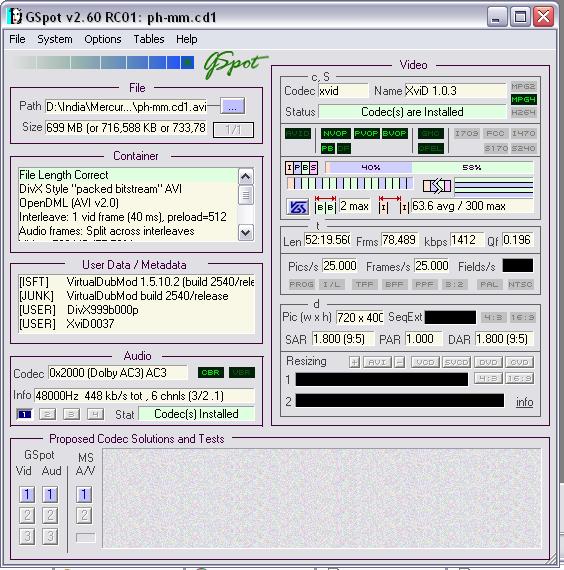Click the packed bitstream arrows icon

(437, 186)
